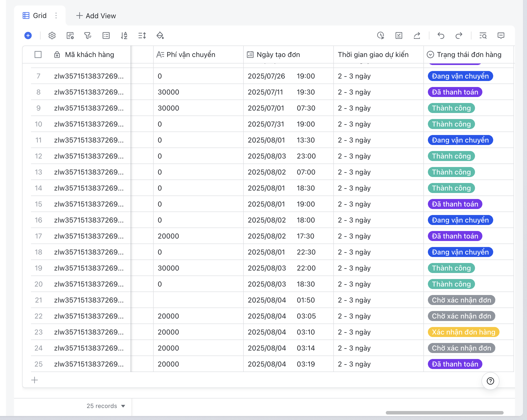Image resolution: width=527 pixels, height=420 pixels.
Task: View record history with the clock icon
Action: coord(381,35)
